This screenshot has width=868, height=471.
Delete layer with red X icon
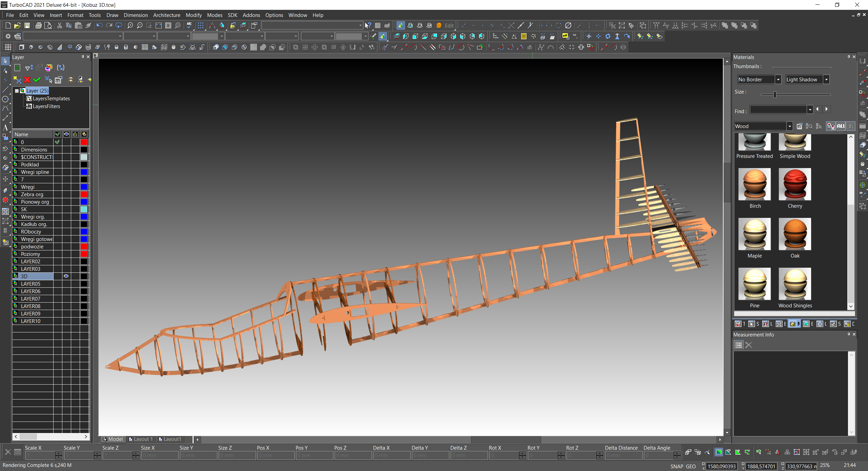click(27, 80)
